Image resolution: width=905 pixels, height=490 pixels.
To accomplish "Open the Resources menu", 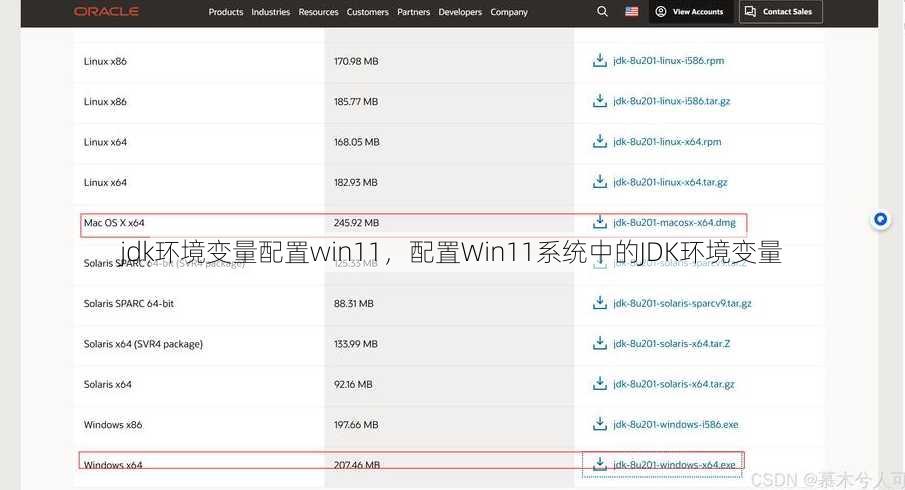I will (319, 12).
